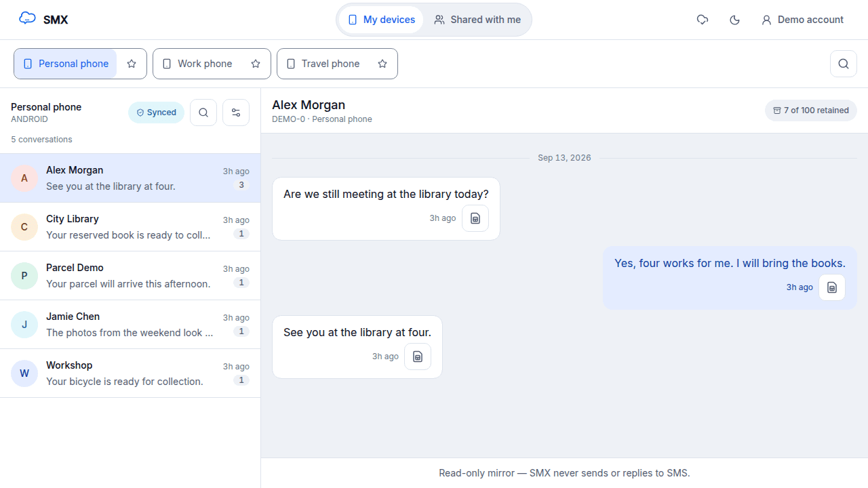Screen dimensions: 868x488
Task: Click the '5 conversations' count text
Action: [41, 140]
